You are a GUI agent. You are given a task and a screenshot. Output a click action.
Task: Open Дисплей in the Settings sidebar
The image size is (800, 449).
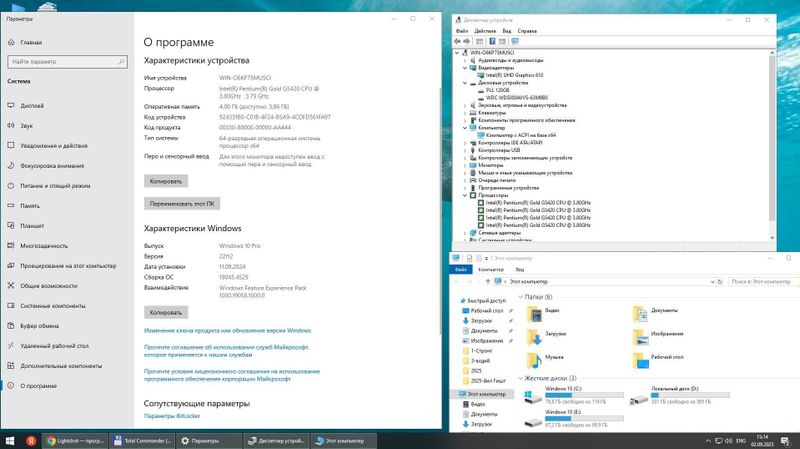click(32, 106)
